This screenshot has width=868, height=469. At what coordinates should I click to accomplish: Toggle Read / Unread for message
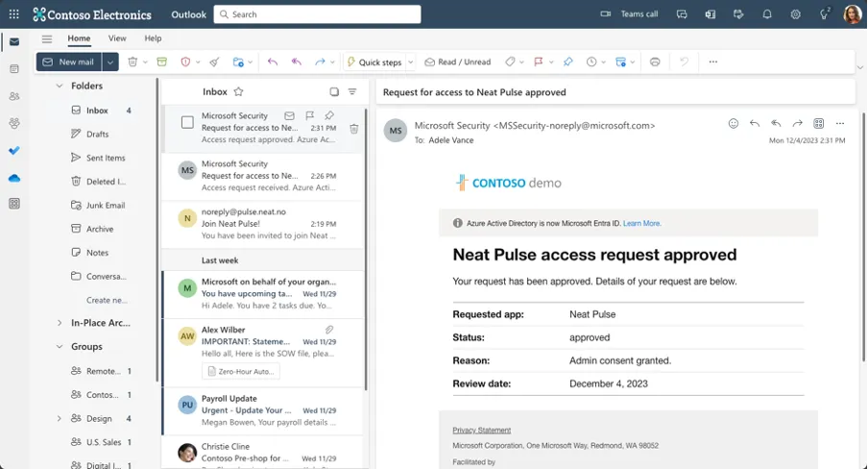click(457, 62)
